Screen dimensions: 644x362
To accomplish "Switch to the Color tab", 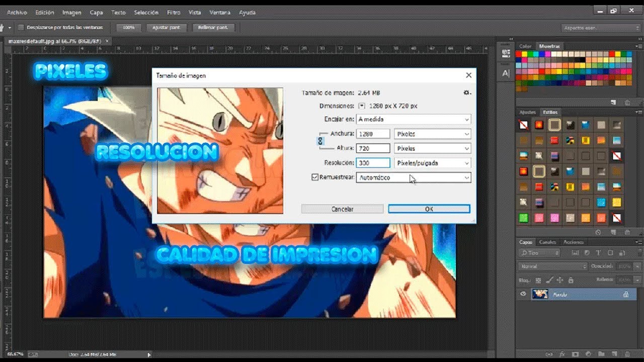I will point(525,46).
